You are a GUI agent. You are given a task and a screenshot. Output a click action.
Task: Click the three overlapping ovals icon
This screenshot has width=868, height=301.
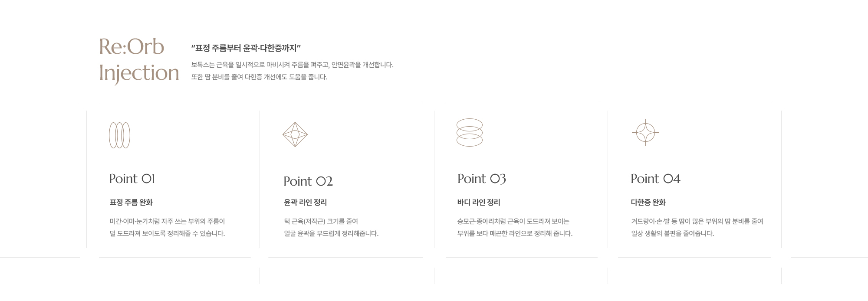(x=119, y=135)
